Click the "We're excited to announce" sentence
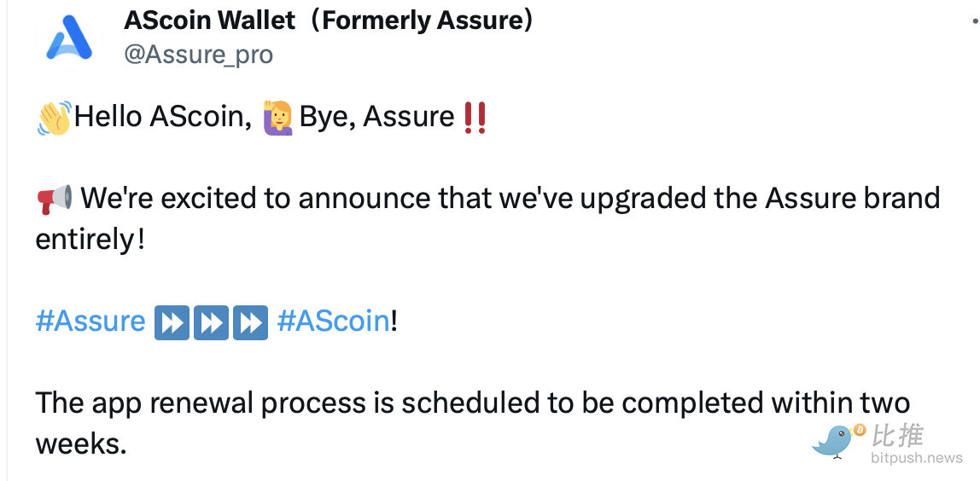980x481 pixels. pyautogui.click(x=487, y=200)
